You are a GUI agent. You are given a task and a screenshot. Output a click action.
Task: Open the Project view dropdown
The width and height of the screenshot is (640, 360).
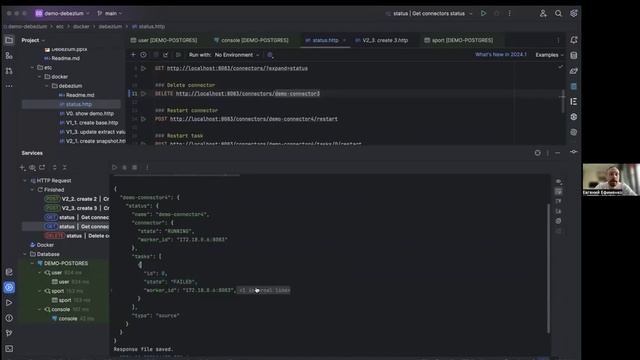tap(33, 40)
